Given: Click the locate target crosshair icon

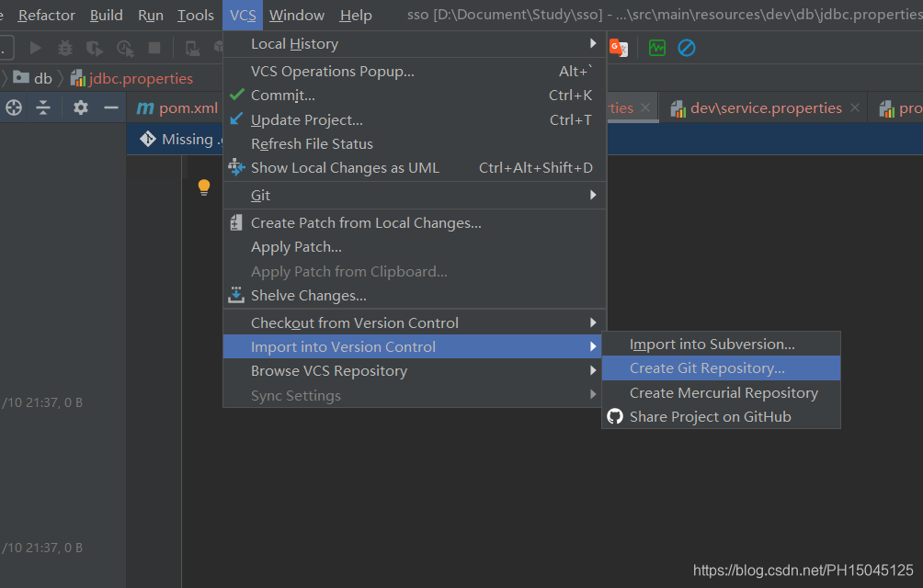Looking at the screenshot, I should [x=14, y=107].
